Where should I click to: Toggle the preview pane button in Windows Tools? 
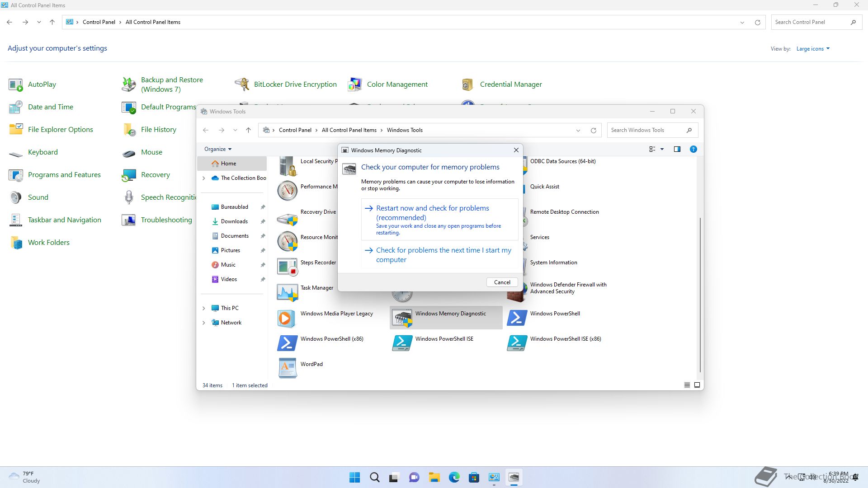677,149
